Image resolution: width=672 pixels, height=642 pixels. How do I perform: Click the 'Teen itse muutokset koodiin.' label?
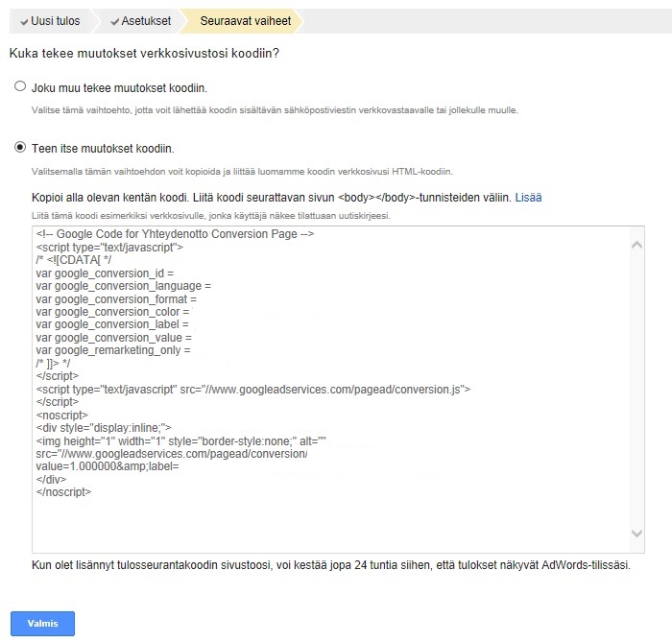pyautogui.click(x=103, y=149)
